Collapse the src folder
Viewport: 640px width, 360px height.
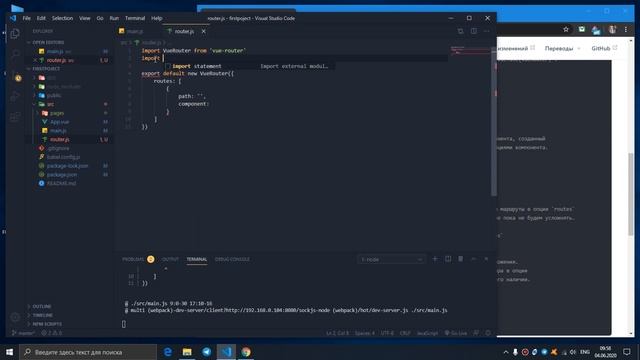pos(50,104)
